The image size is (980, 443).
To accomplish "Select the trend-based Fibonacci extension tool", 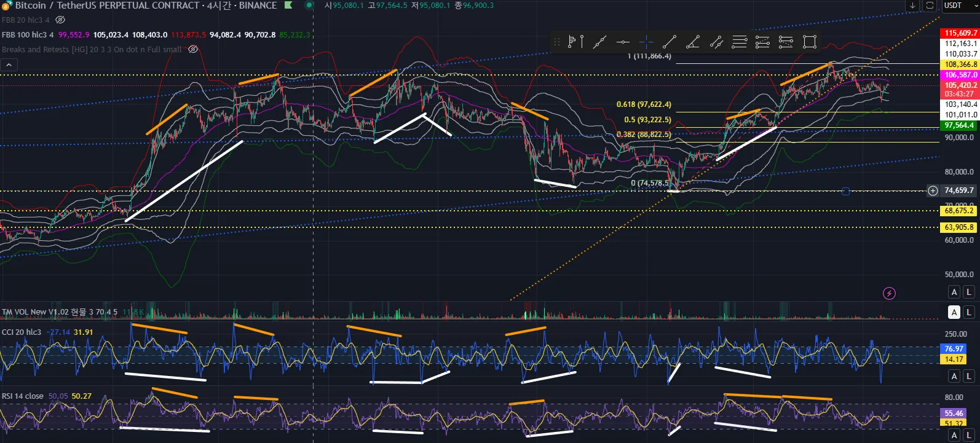I will click(x=762, y=42).
